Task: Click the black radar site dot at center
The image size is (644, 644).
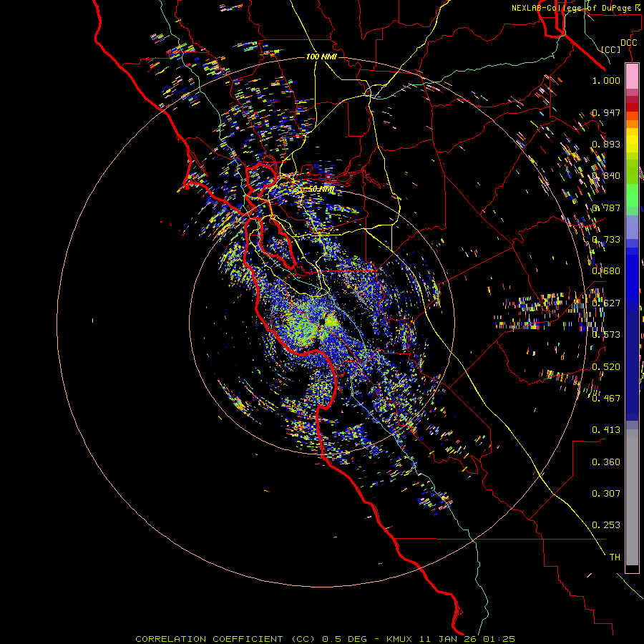Action: (x=323, y=323)
